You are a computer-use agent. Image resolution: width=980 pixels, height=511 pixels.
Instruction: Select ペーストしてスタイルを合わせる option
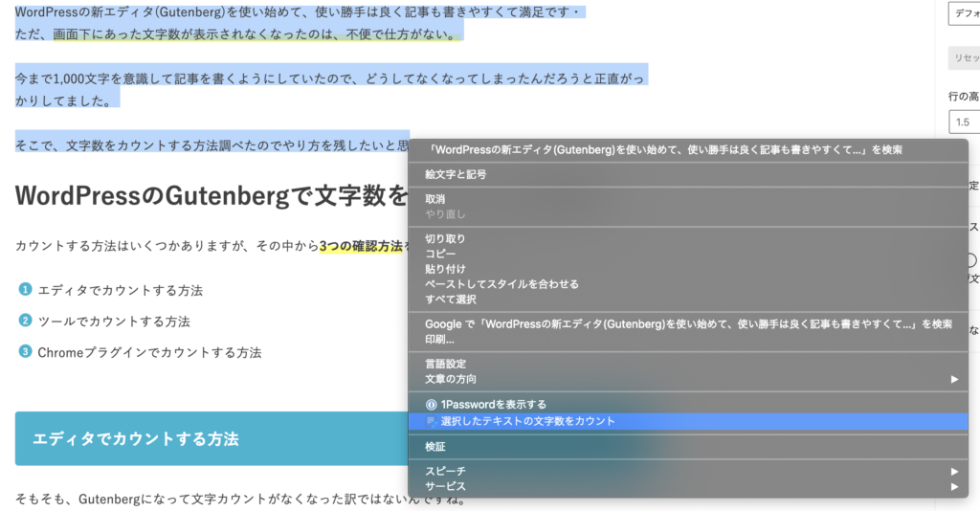tap(687, 284)
